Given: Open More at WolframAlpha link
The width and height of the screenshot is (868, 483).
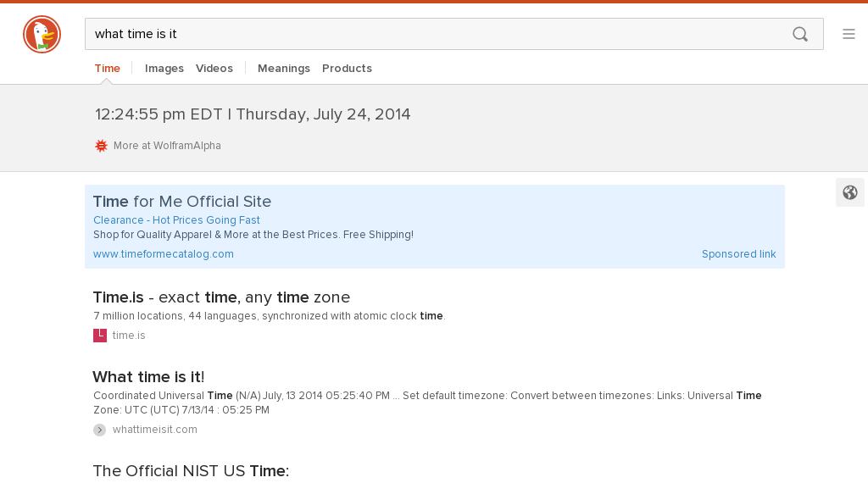Looking at the screenshot, I should 167,146.
